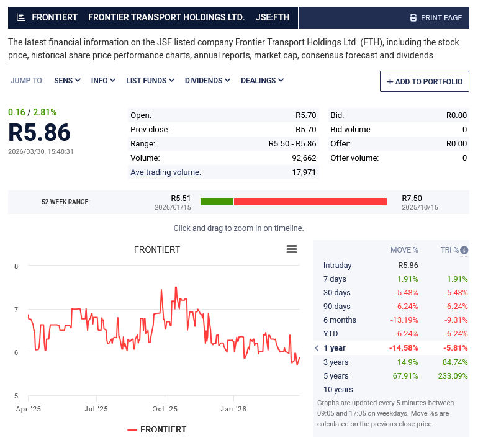478x448 pixels.
Task: Click the Oct '25 axis label on chart
Action: tap(165, 409)
